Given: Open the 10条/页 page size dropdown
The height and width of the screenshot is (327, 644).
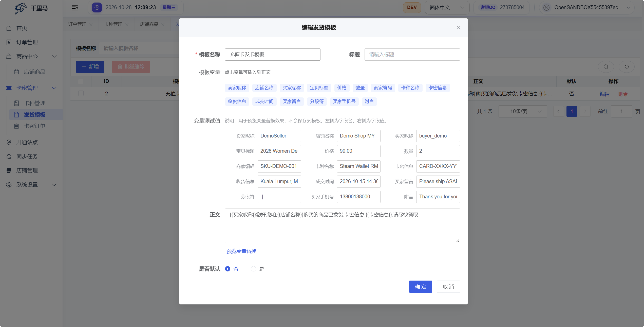Looking at the screenshot, I should pos(523,111).
